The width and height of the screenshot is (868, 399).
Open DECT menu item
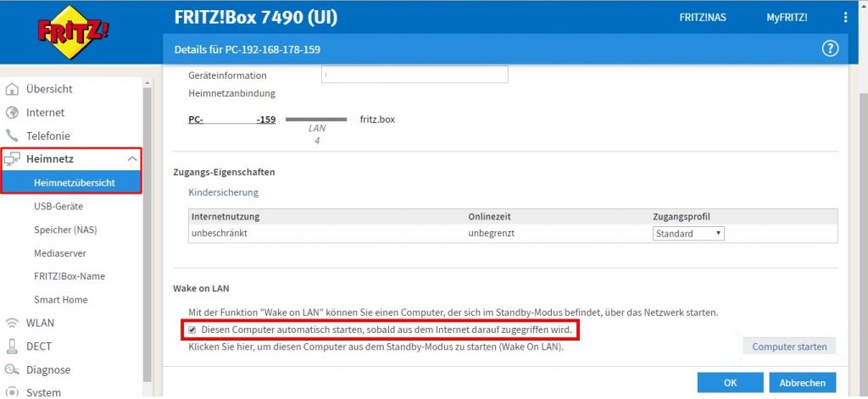tap(39, 346)
